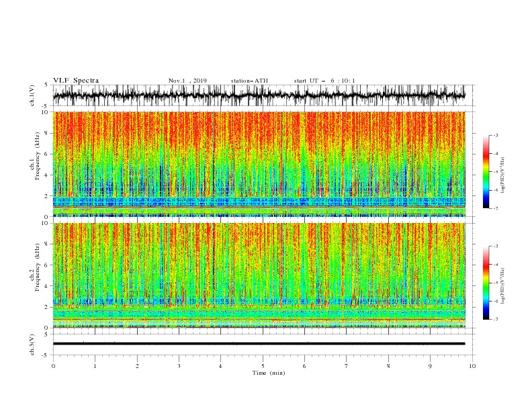Click the 'start UT = 6 :10: 1' label
The image size is (532, 411).
(324, 81)
